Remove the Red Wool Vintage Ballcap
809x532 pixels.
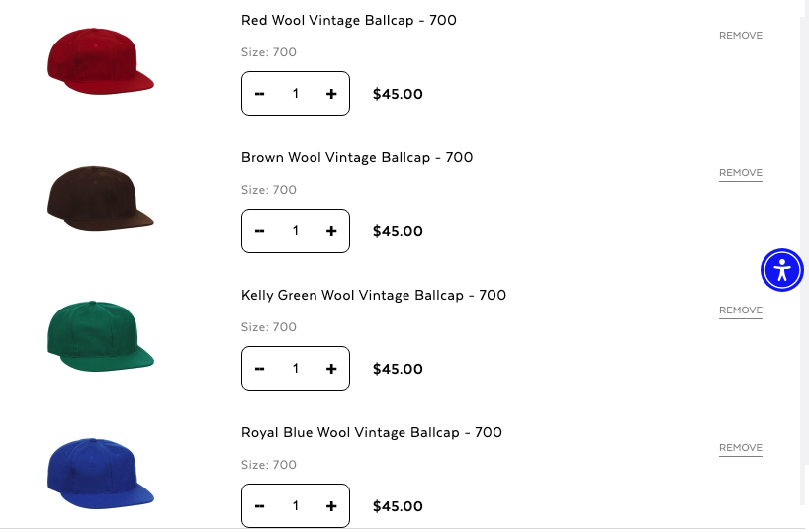click(740, 36)
